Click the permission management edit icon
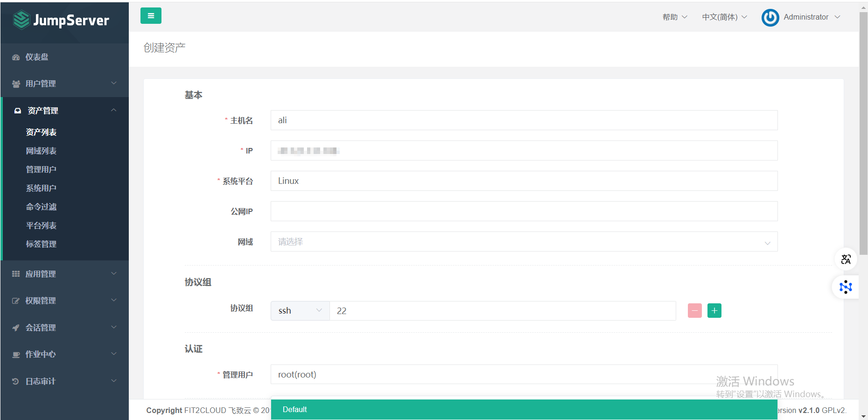This screenshot has width=868, height=420. pyautogui.click(x=16, y=301)
